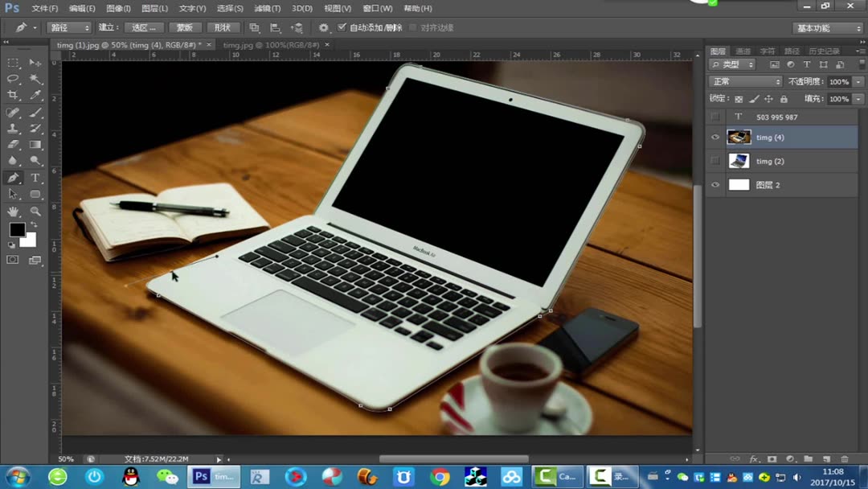Show the hidden text layer 503 995 987
Screen dimensions: 868x489
coord(714,117)
